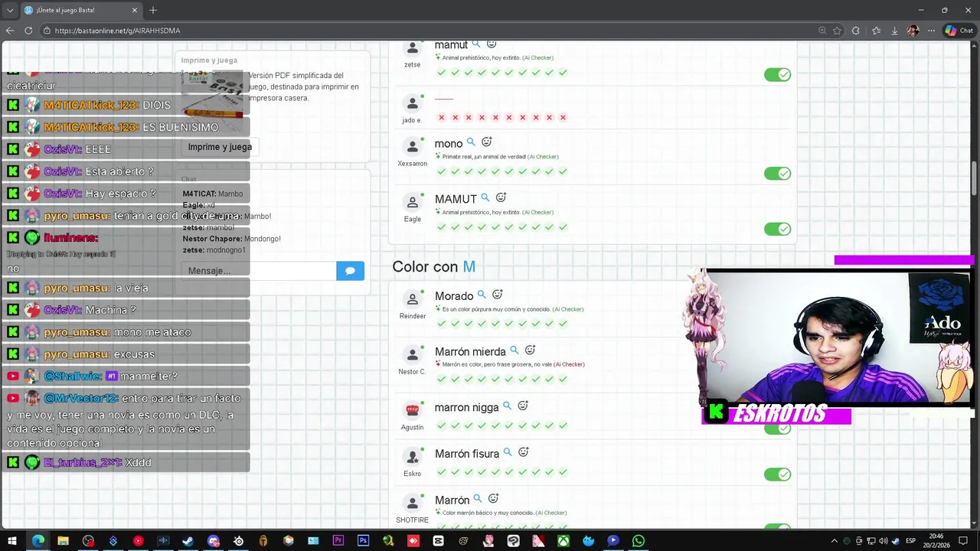The image size is (980, 551).
Task: Toggle approval switch for Xexsarron's mono
Action: [777, 174]
